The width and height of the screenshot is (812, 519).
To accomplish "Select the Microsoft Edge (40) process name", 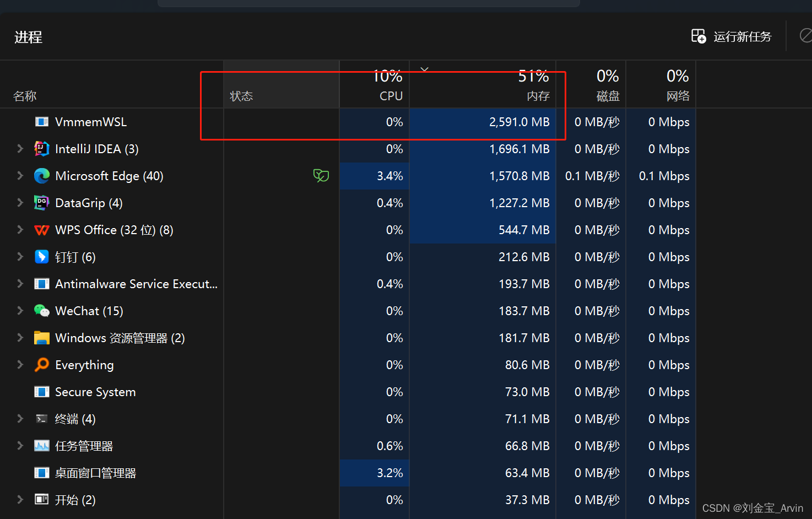I will [110, 176].
